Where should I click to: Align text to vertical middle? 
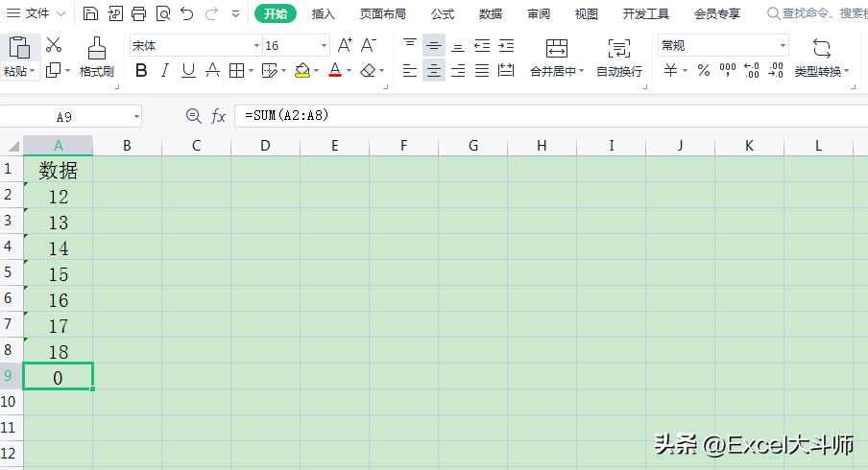coord(433,45)
